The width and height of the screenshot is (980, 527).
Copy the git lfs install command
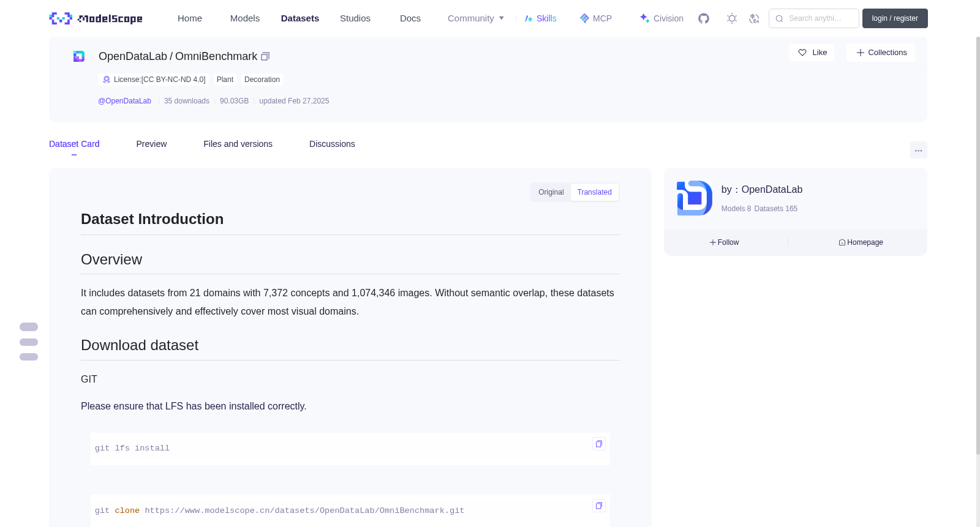tap(599, 444)
